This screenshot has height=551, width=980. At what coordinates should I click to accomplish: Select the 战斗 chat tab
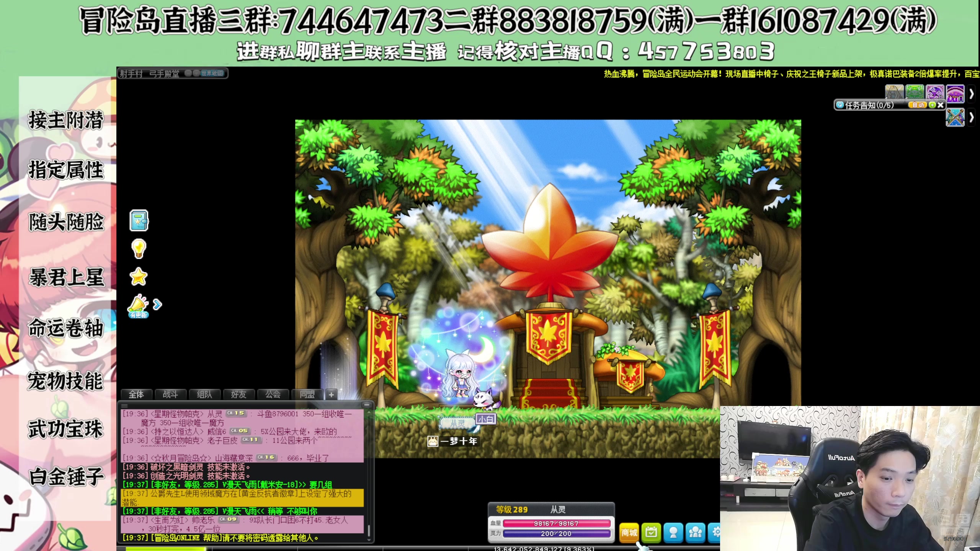tap(170, 395)
